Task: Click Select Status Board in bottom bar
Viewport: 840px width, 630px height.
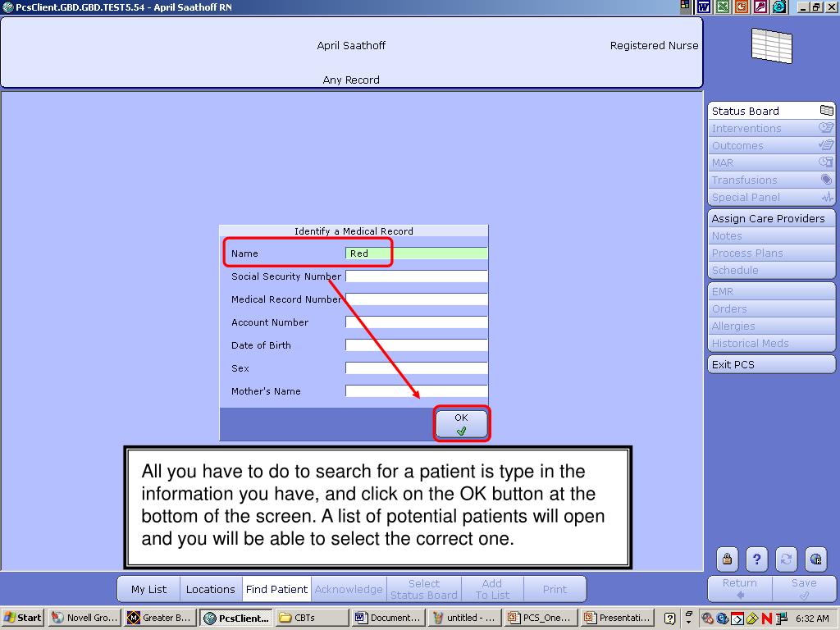Action: [x=424, y=589]
